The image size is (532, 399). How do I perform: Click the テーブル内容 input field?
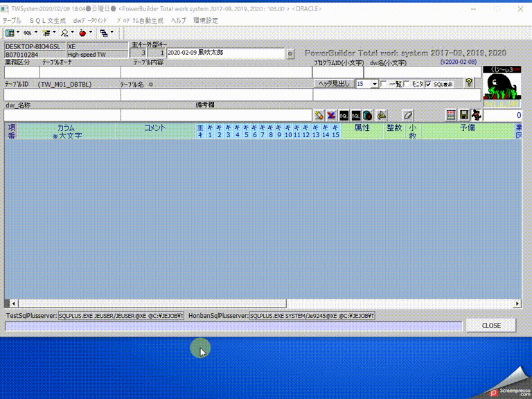tap(216, 72)
